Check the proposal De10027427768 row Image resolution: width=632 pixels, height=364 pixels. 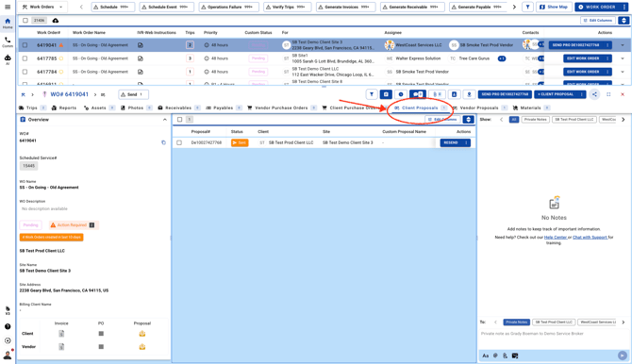[x=179, y=142]
